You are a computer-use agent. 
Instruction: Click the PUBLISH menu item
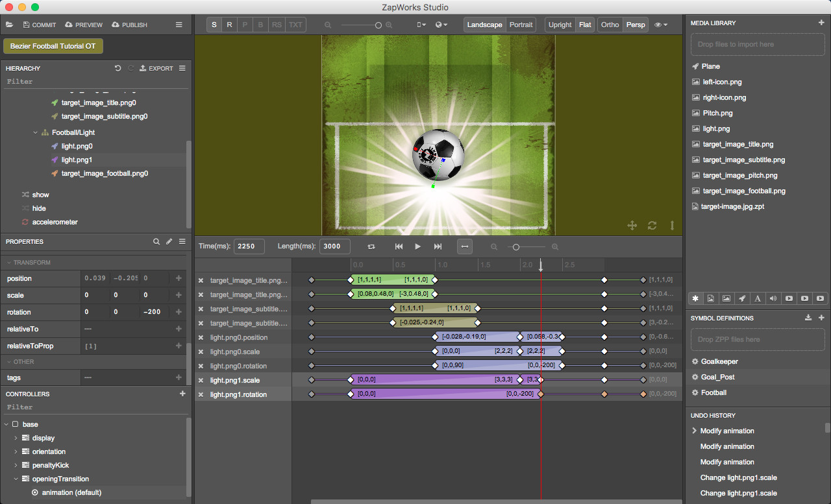pyautogui.click(x=129, y=25)
